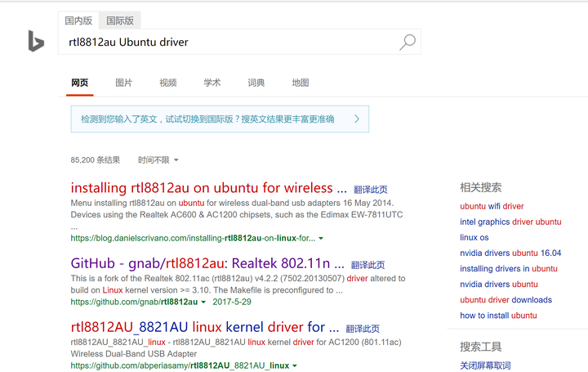Click the '85,200 条结果' result count text

96,160
